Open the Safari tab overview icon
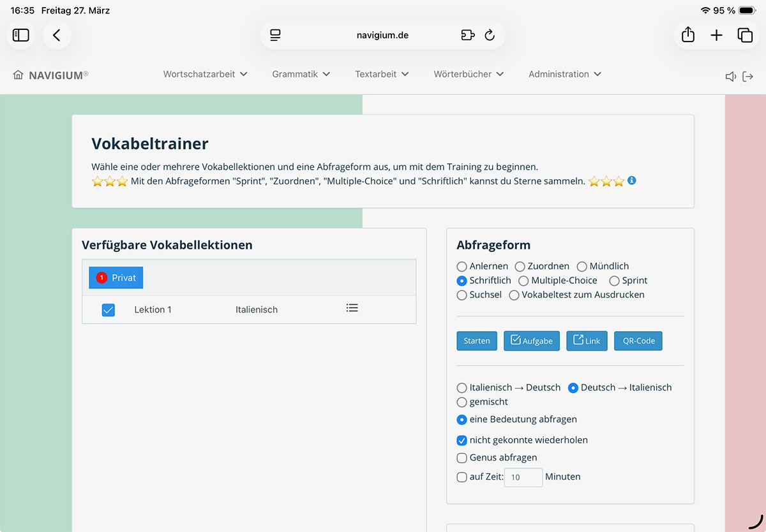This screenshot has width=766, height=532. (745, 35)
